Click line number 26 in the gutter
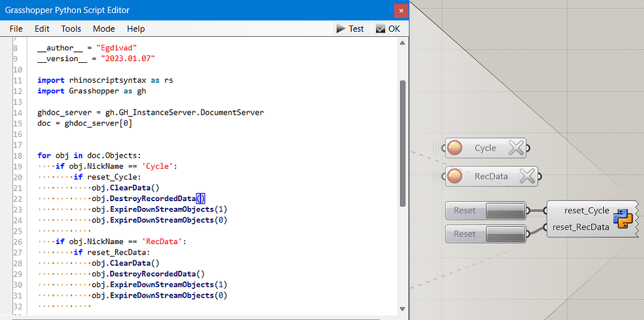This screenshot has height=320, width=644. coord(17,242)
